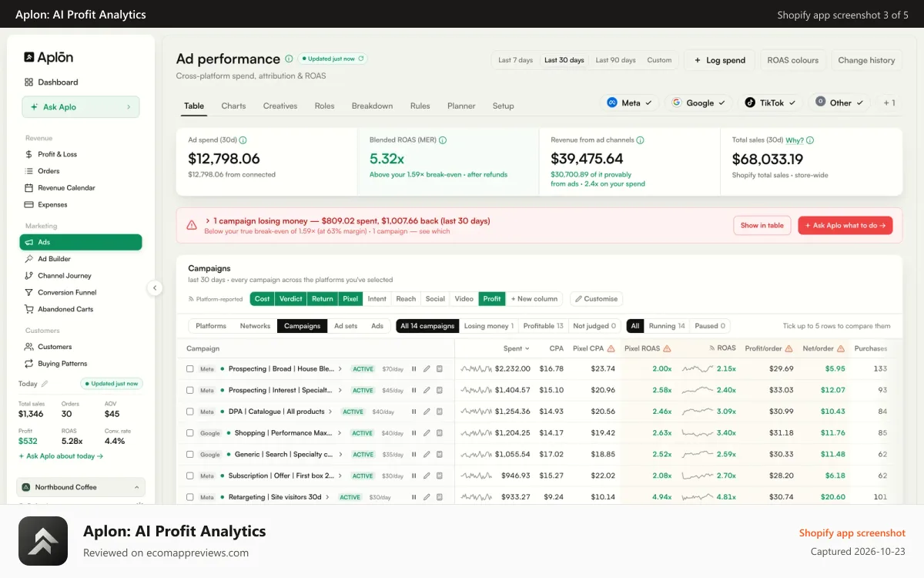Screen dimensions: 924x578
Task: Follow the Ask Aplo about today link
Action: tap(61, 456)
